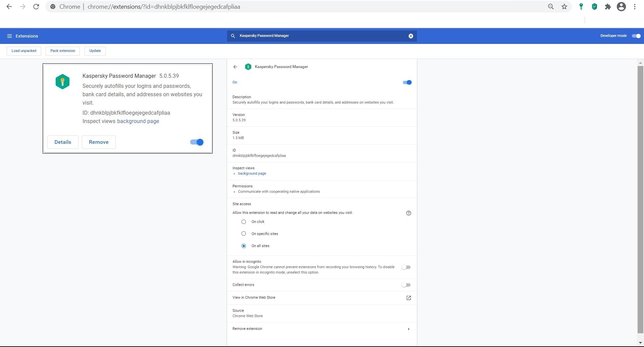This screenshot has height=347, width=644.
Task: Open the Extensions puzzle piece menu
Action: pos(608,7)
